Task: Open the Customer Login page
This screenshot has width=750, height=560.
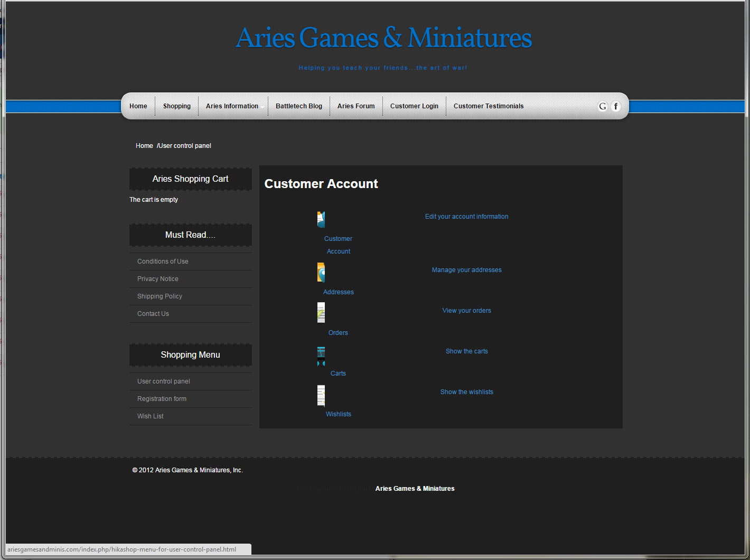Action: (414, 106)
